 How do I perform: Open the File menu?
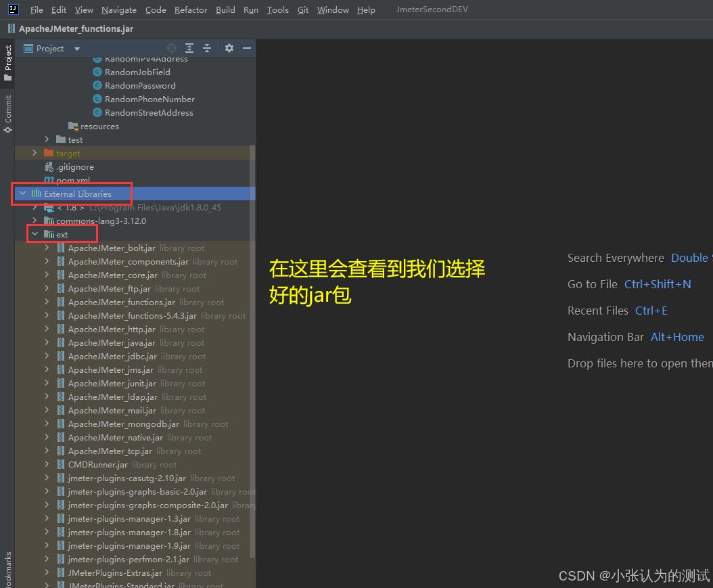click(x=37, y=9)
